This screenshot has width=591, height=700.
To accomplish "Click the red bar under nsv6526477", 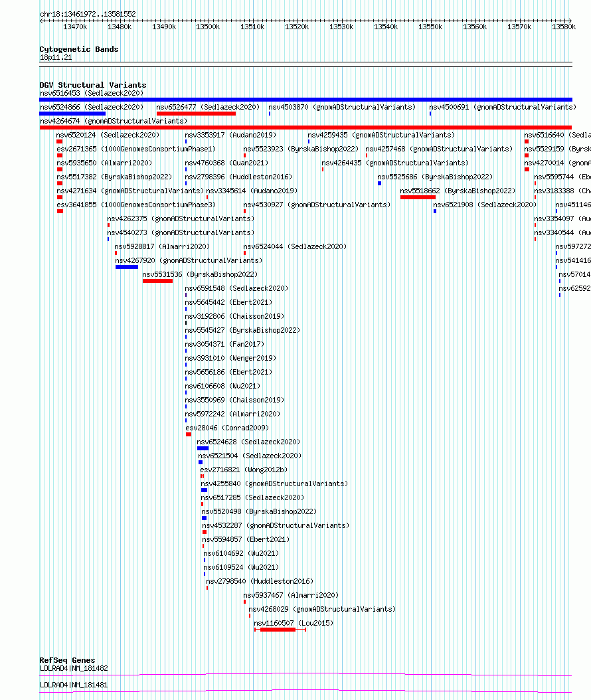I will [196, 114].
